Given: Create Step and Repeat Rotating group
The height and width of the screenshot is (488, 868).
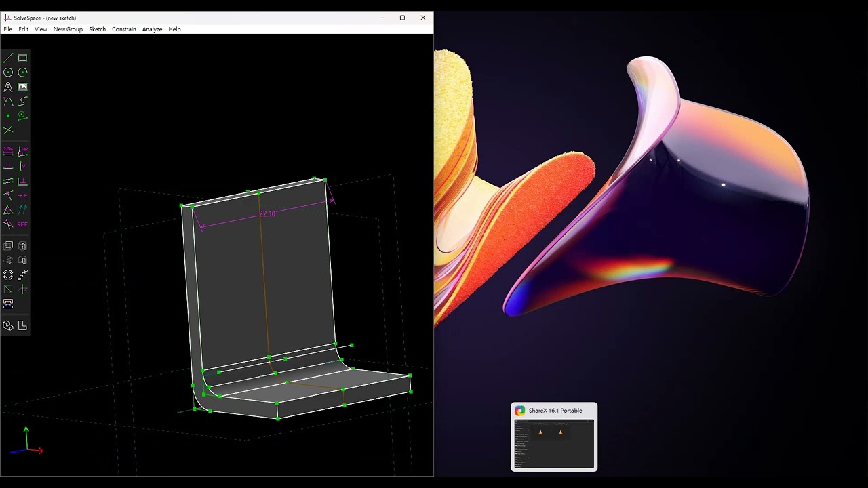Looking at the screenshot, I should (x=8, y=274).
